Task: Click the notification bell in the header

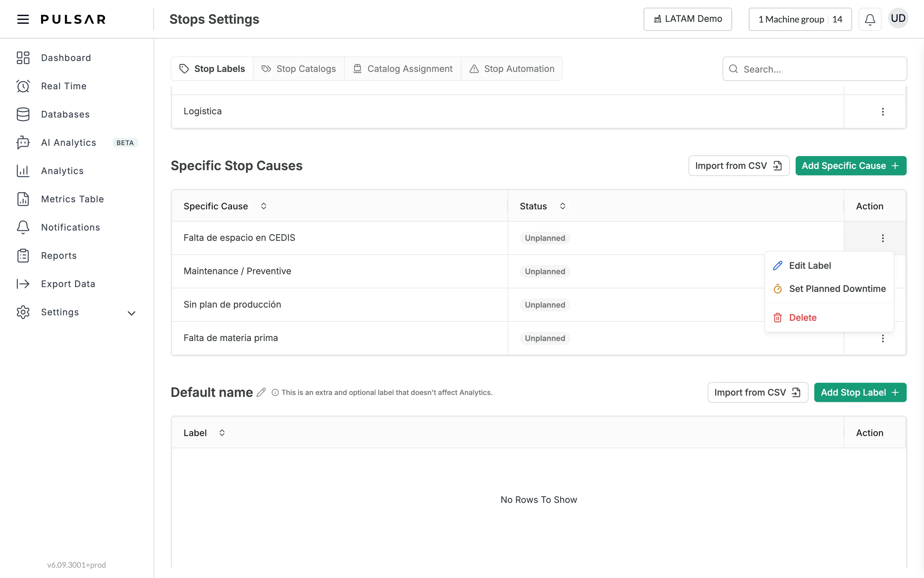Action: 870,19
